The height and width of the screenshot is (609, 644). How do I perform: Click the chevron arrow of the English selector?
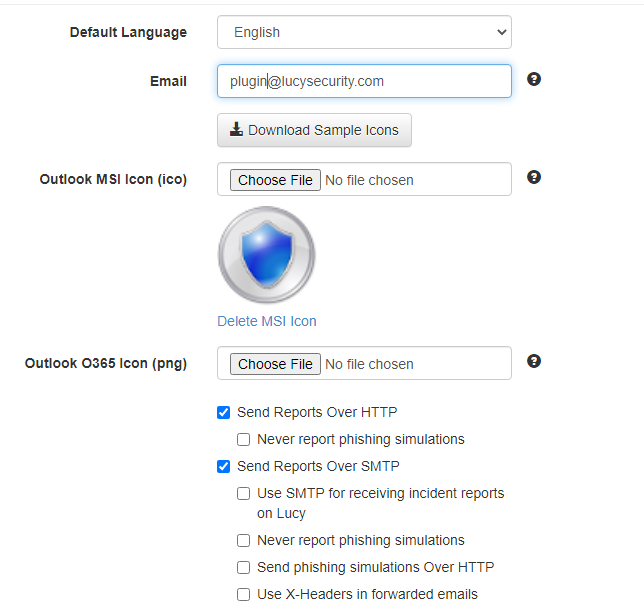[501, 32]
